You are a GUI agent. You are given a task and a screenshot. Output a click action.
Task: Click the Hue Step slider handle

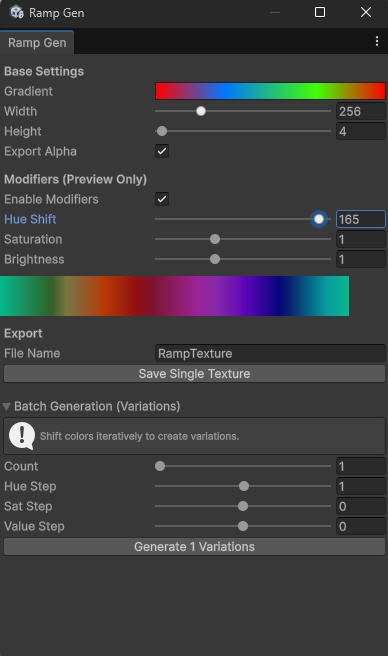coord(244,486)
